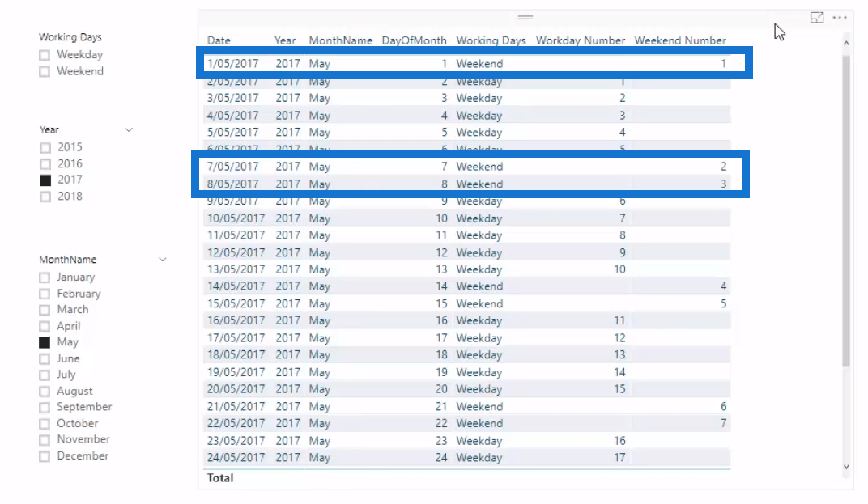Select year 2016 in slicer

pyautogui.click(x=45, y=164)
